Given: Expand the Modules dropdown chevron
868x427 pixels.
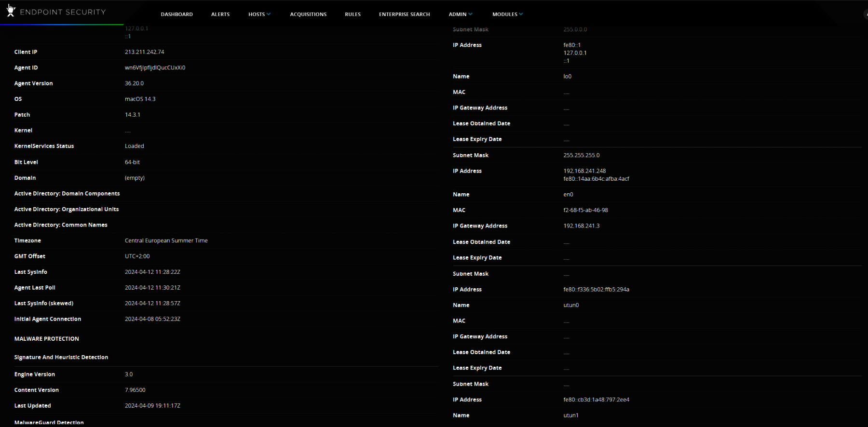Looking at the screenshot, I should [x=521, y=14].
